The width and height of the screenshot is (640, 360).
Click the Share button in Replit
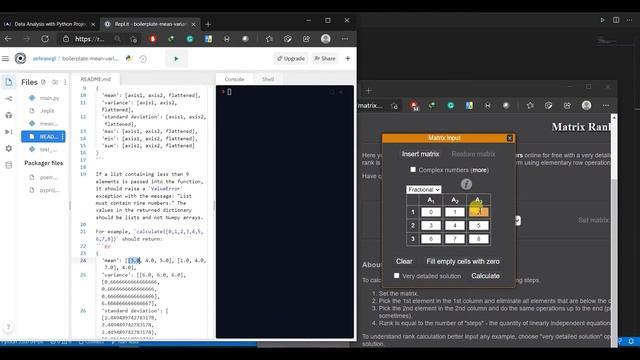pos(324,59)
